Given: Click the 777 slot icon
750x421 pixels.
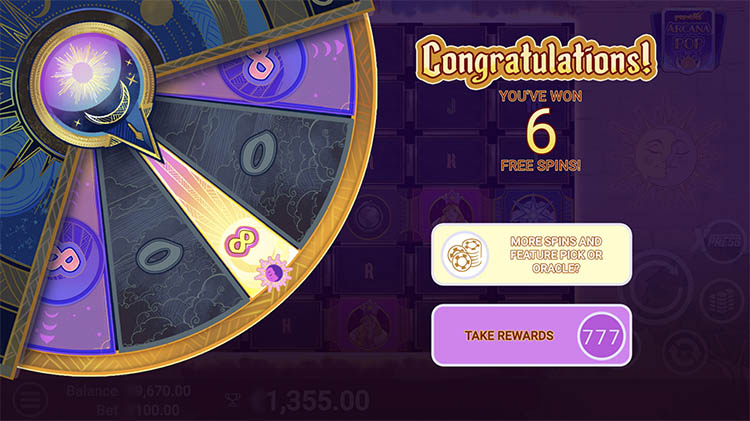Looking at the screenshot, I should click(x=601, y=336).
